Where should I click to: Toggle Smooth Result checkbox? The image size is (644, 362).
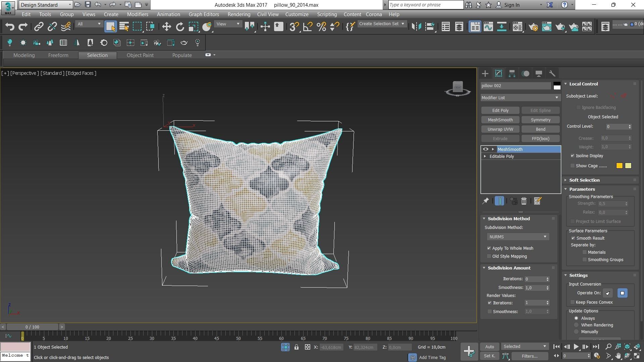[573, 238]
